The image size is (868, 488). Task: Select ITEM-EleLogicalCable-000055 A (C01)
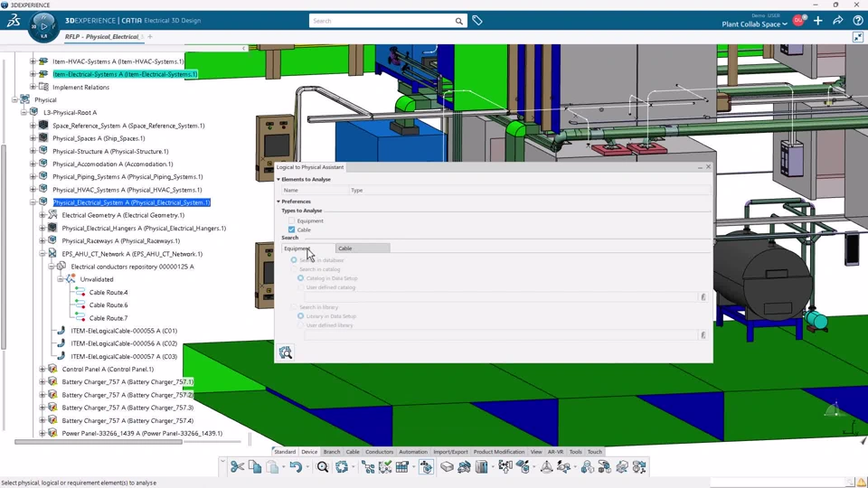[x=124, y=331]
